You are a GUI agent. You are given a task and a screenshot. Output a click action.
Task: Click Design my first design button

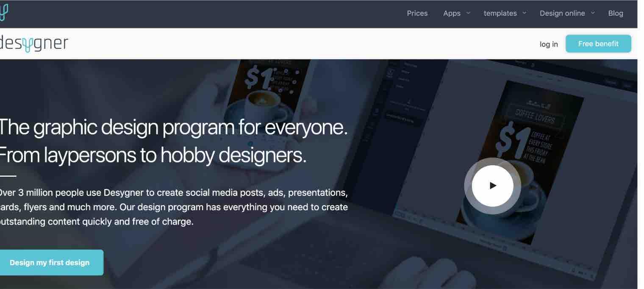[x=50, y=262]
